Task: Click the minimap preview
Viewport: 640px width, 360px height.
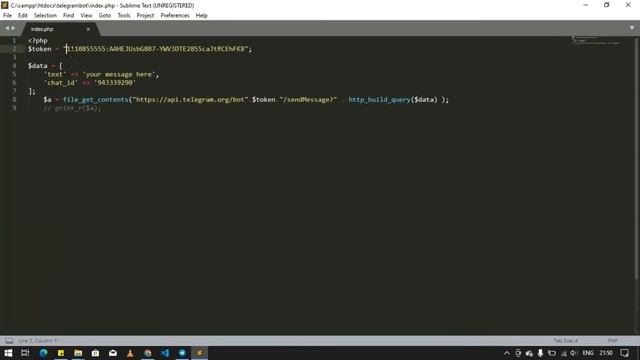Action: (596, 40)
